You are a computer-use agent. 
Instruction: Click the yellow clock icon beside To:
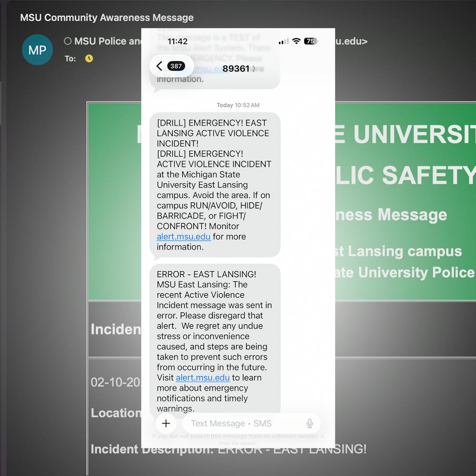(89, 59)
